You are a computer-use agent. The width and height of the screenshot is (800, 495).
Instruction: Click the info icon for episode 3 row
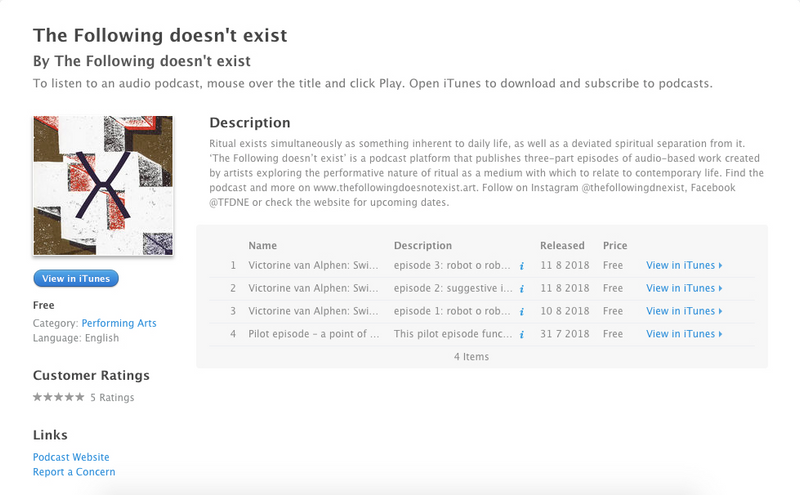coord(522,266)
